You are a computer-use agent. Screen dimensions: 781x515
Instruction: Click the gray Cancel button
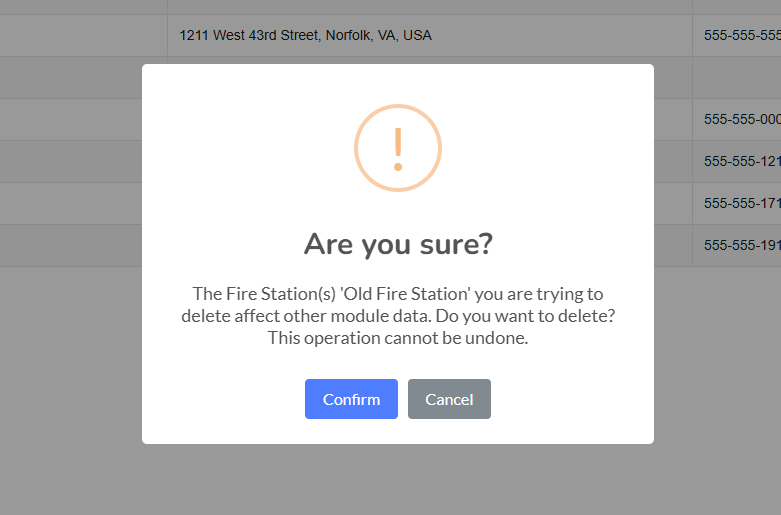[449, 399]
